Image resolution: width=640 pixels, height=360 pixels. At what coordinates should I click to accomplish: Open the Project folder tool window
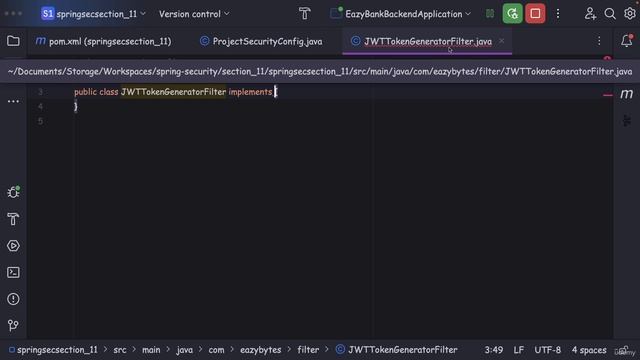[13, 41]
